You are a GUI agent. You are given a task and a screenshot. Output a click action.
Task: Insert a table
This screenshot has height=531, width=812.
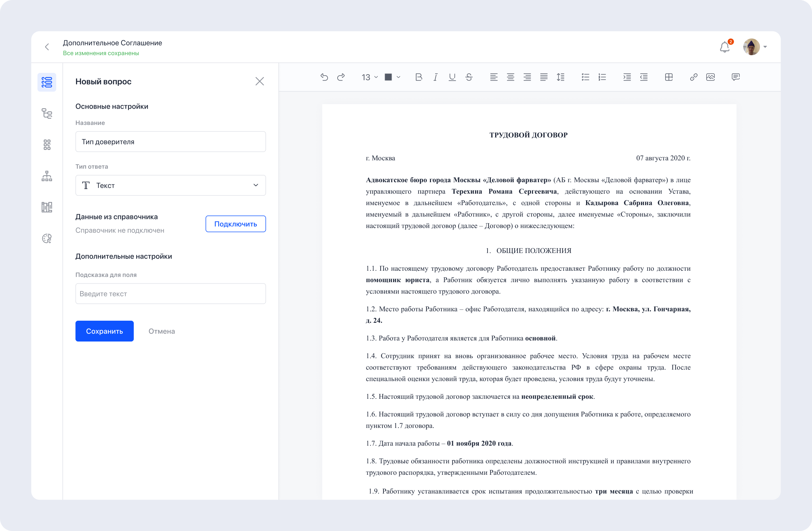pyautogui.click(x=669, y=77)
